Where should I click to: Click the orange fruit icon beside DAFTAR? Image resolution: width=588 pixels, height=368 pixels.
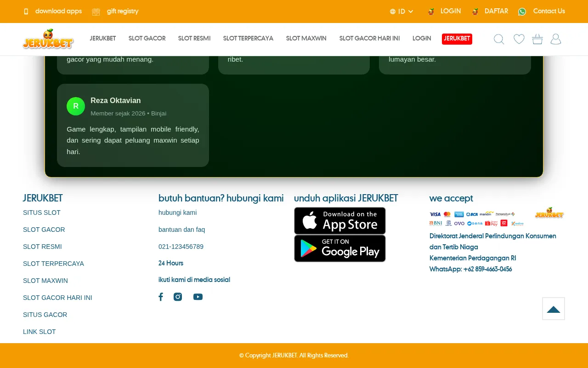coord(475,11)
